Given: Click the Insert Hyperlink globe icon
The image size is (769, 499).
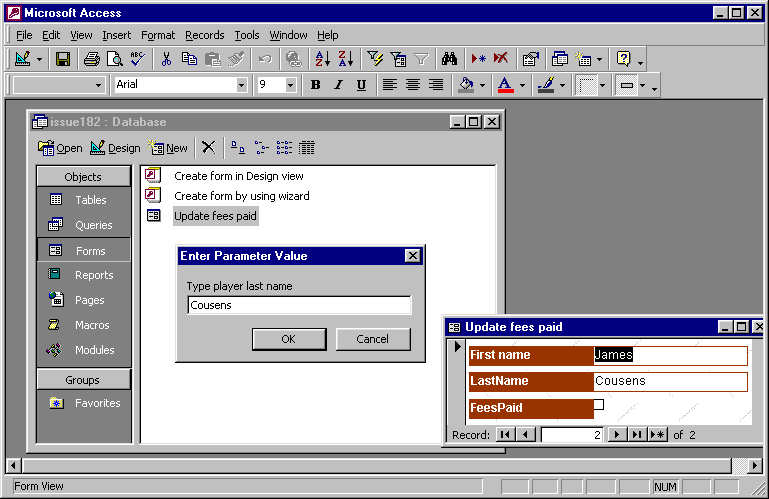Looking at the screenshot, I should (x=293, y=59).
